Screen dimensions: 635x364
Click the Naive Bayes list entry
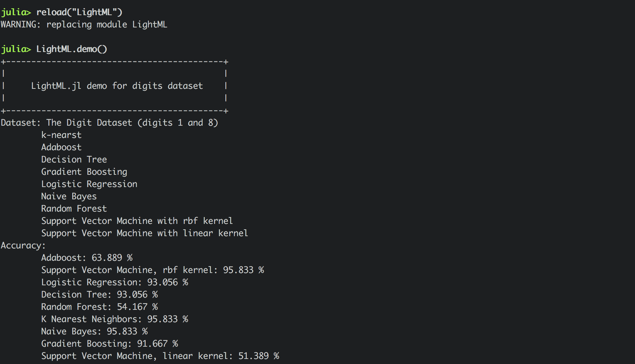(69, 196)
